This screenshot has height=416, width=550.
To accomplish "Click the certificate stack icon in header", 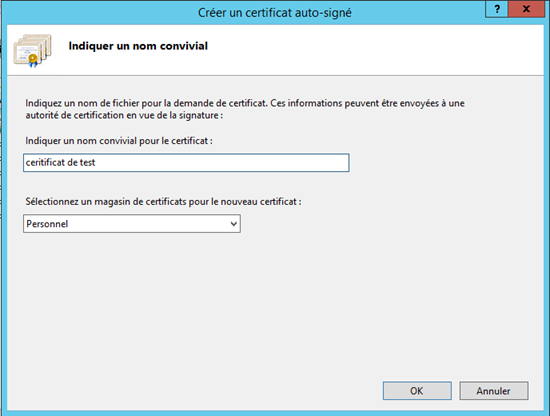I will (32, 51).
